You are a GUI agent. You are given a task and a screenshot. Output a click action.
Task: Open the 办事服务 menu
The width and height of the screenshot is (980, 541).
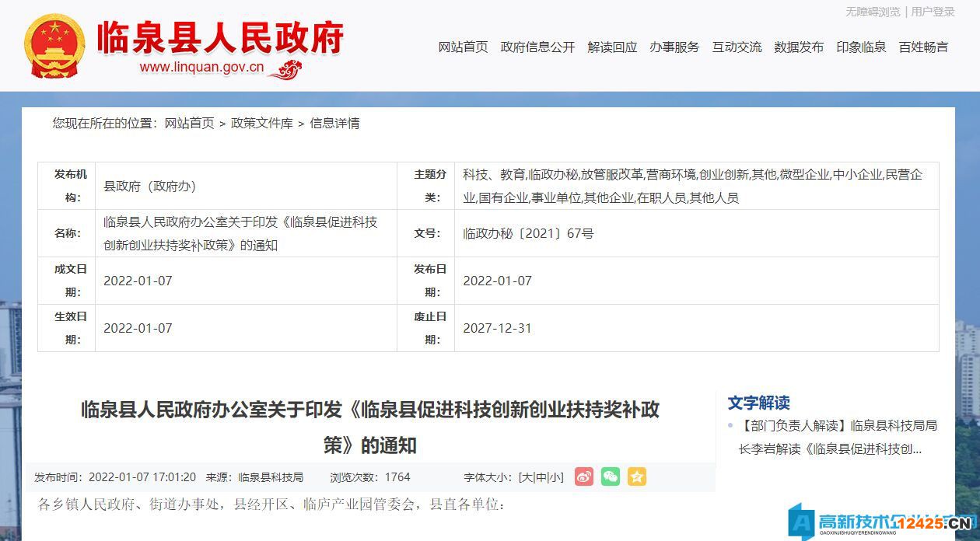point(675,47)
